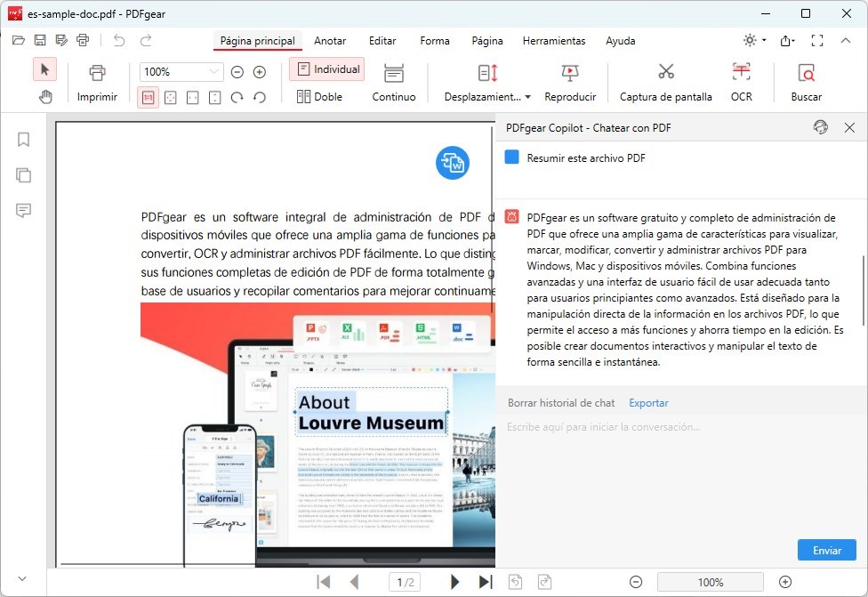
Task: Switch to Individual page view
Action: (x=326, y=69)
